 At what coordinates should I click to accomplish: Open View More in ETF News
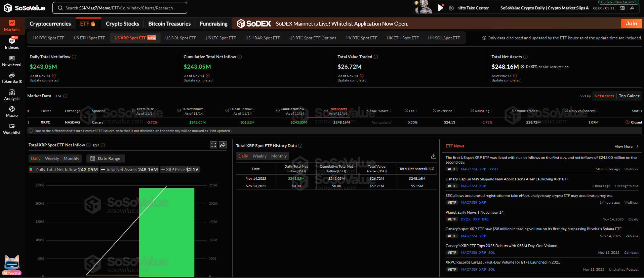pos(627,146)
